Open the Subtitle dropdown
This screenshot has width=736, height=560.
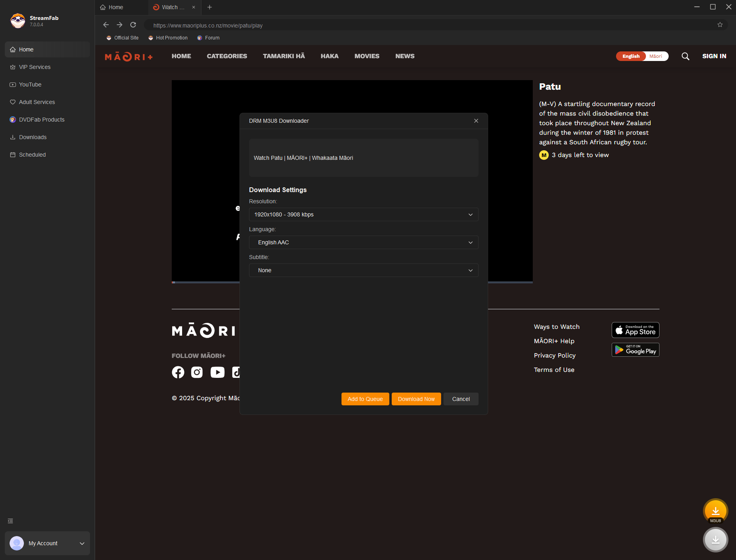[363, 270]
